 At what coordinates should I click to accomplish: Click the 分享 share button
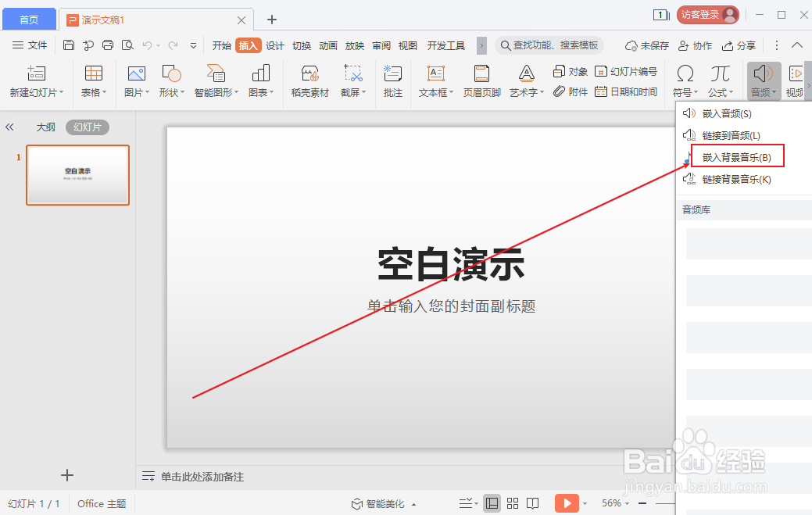coord(739,45)
